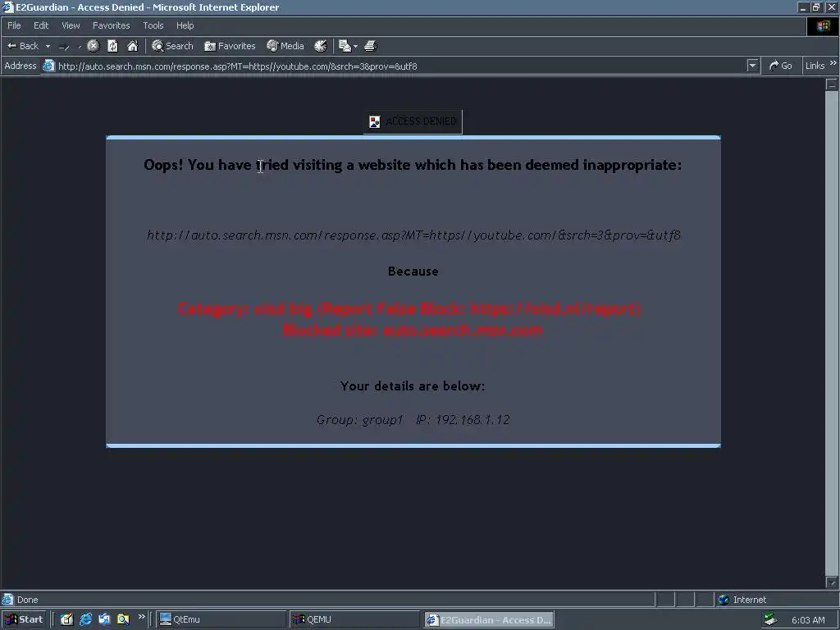Click the address bar URL field
Screen dimensions: 840x630
click(400, 66)
